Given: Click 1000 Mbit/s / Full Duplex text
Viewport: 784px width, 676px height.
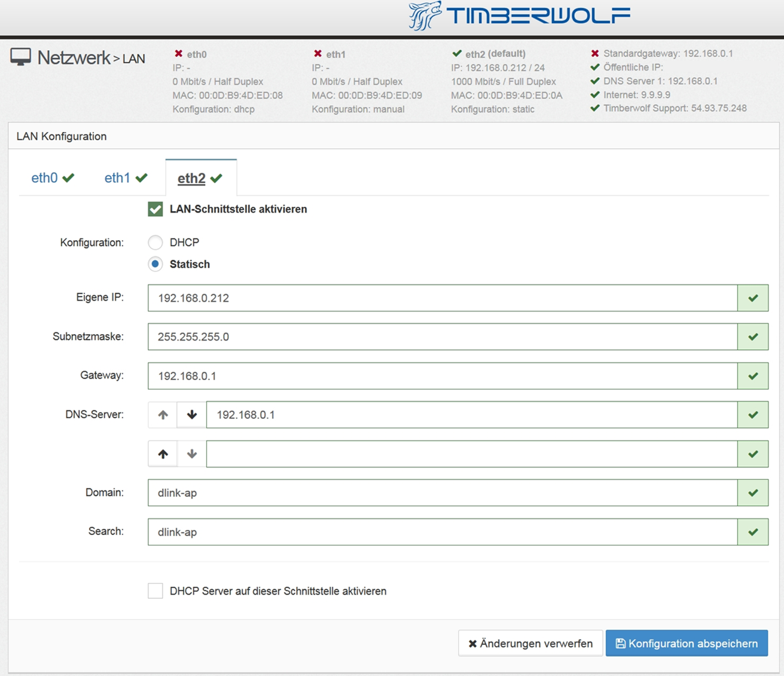Looking at the screenshot, I should 504,81.
